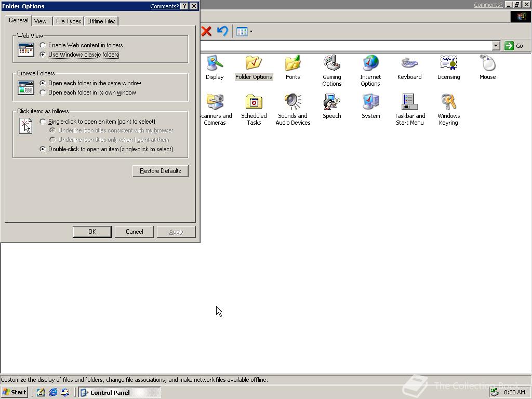Image resolution: width=532 pixels, height=399 pixels.
Task: Open the Sounds and Audio Devices icon
Action: click(x=293, y=110)
